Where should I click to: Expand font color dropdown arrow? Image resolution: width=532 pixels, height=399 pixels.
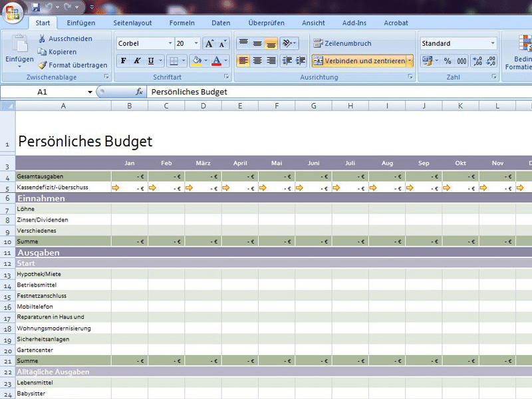pos(225,61)
